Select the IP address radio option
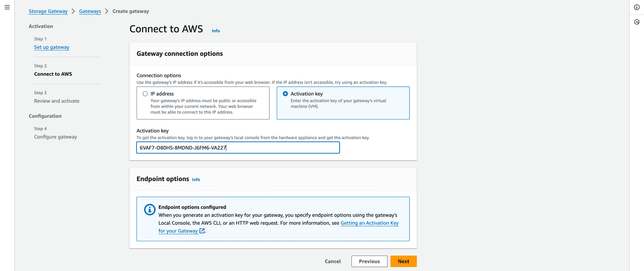 pos(145,94)
